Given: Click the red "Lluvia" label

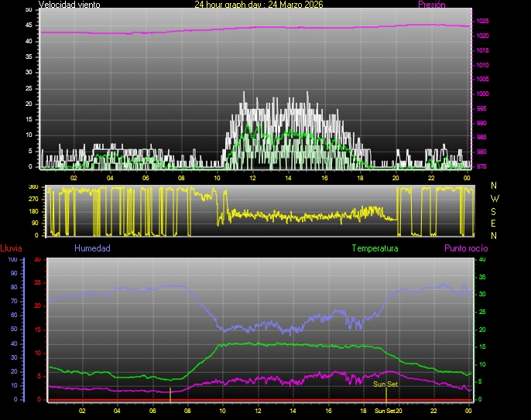Looking at the screenshot, I should (11, 248).
